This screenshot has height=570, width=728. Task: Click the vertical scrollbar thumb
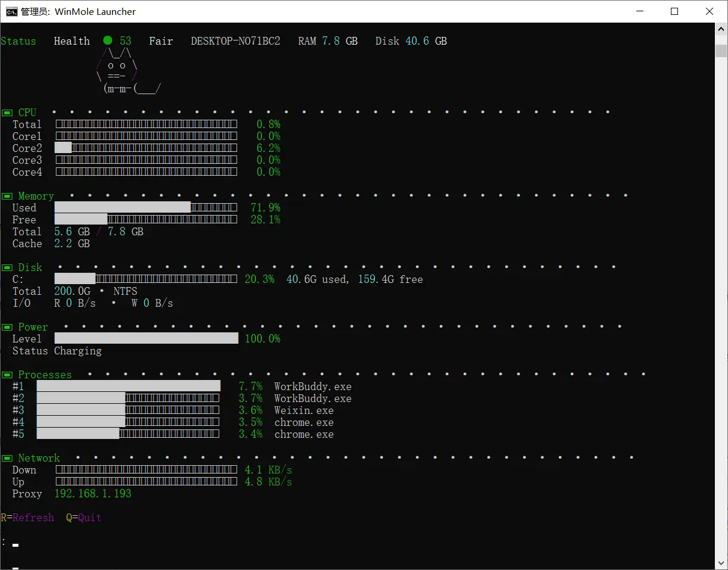pos(721,50)
